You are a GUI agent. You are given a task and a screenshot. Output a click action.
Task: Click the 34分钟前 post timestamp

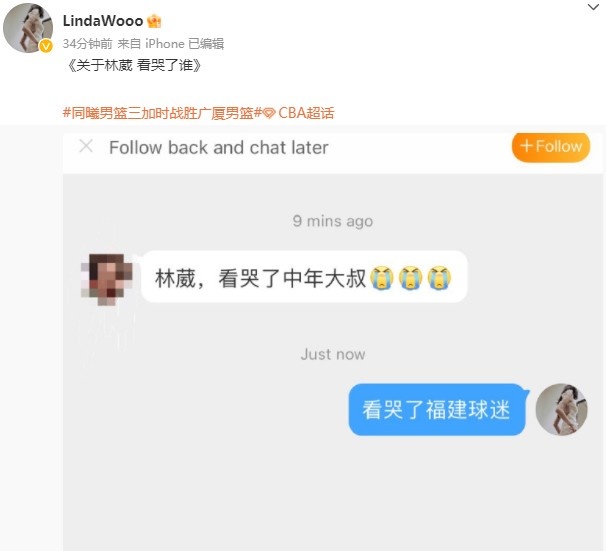(x=87, y=44)
